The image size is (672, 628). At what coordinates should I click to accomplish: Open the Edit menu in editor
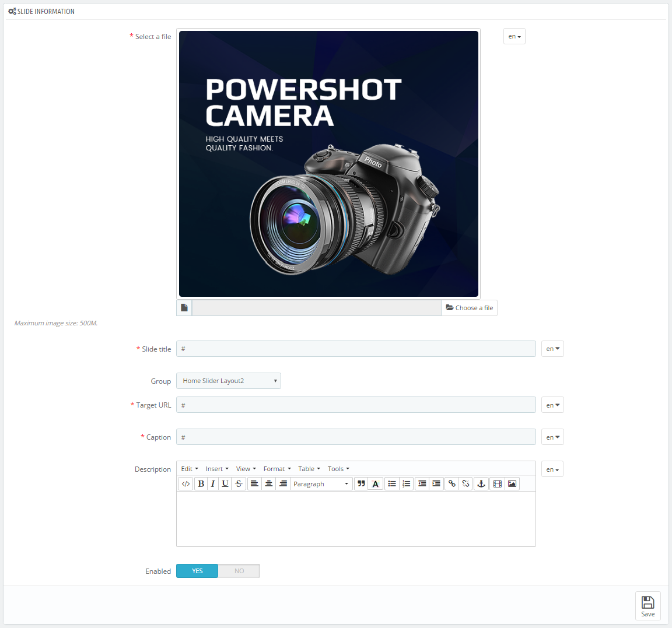[x=190, y=469]
